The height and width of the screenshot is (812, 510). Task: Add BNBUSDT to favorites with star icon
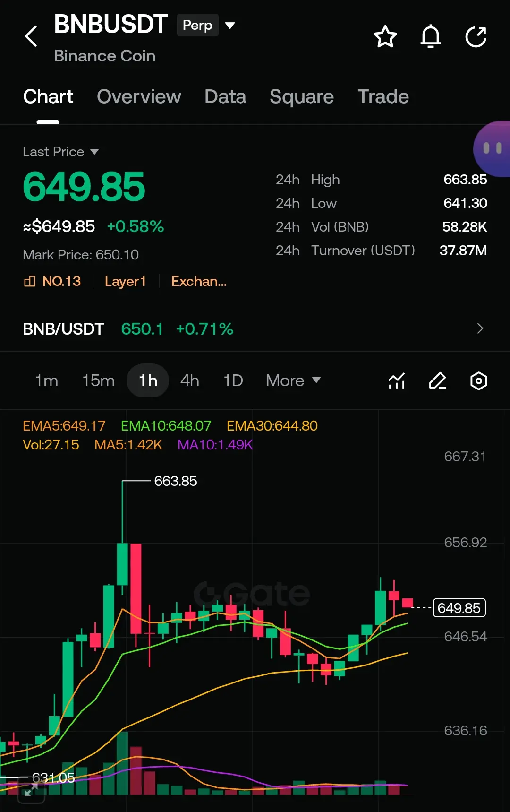(x=385, y=36)
